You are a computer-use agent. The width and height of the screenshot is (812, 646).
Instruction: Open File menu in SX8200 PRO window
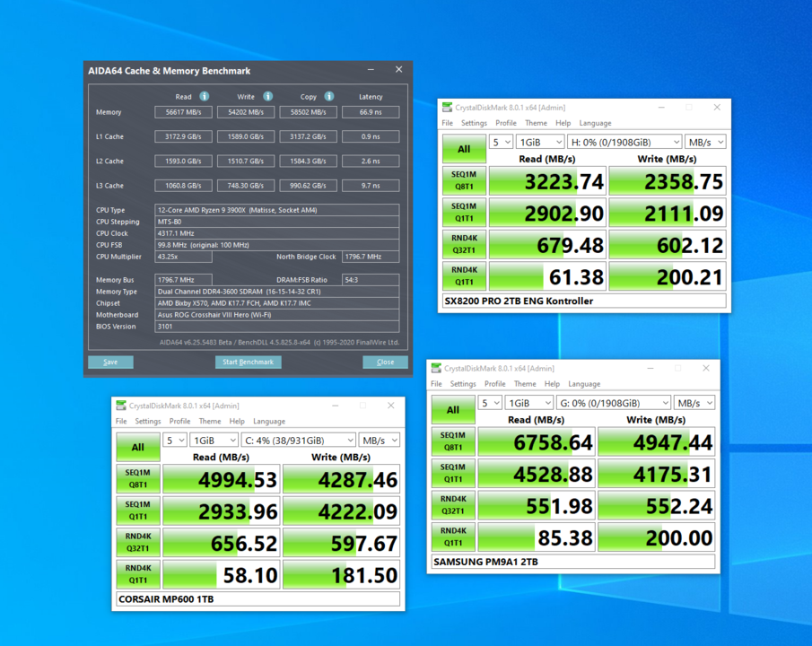coord(448,123)
